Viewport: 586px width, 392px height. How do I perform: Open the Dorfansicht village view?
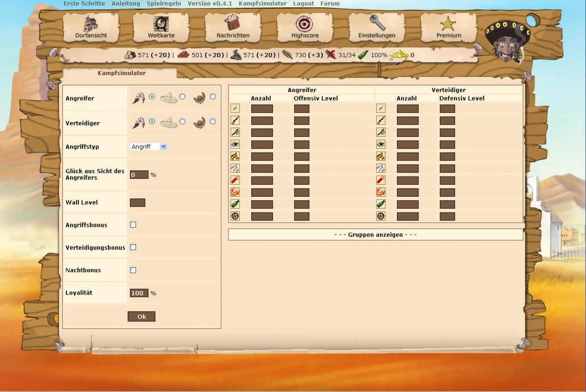click(91, 28)
